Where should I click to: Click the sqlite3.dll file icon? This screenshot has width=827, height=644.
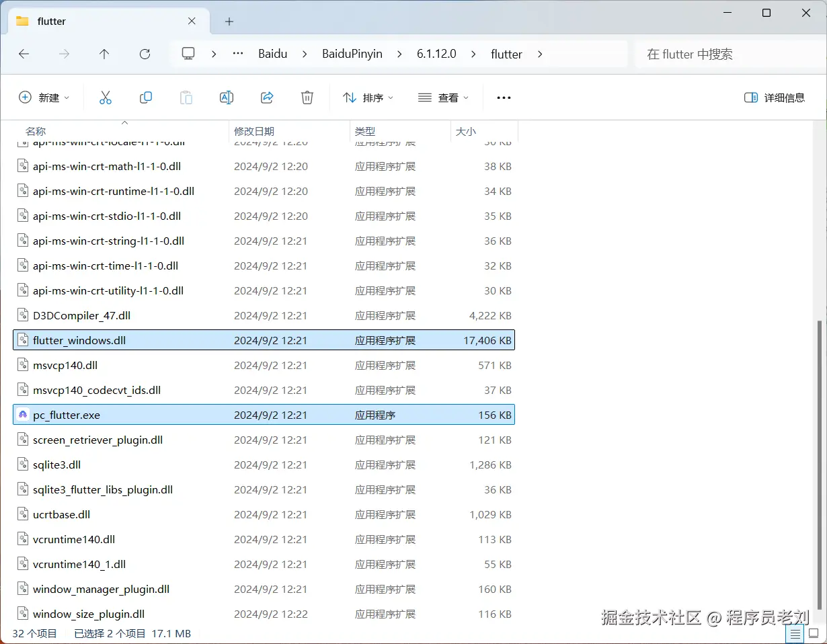tap(23, 465)
